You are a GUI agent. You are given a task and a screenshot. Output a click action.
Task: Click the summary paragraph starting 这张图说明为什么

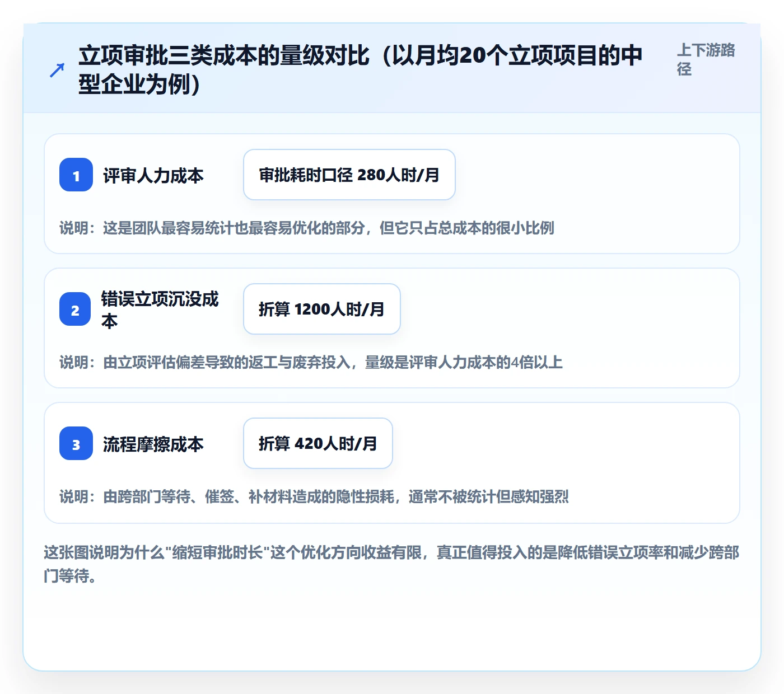pyautogui.click(x=391, y=564)
